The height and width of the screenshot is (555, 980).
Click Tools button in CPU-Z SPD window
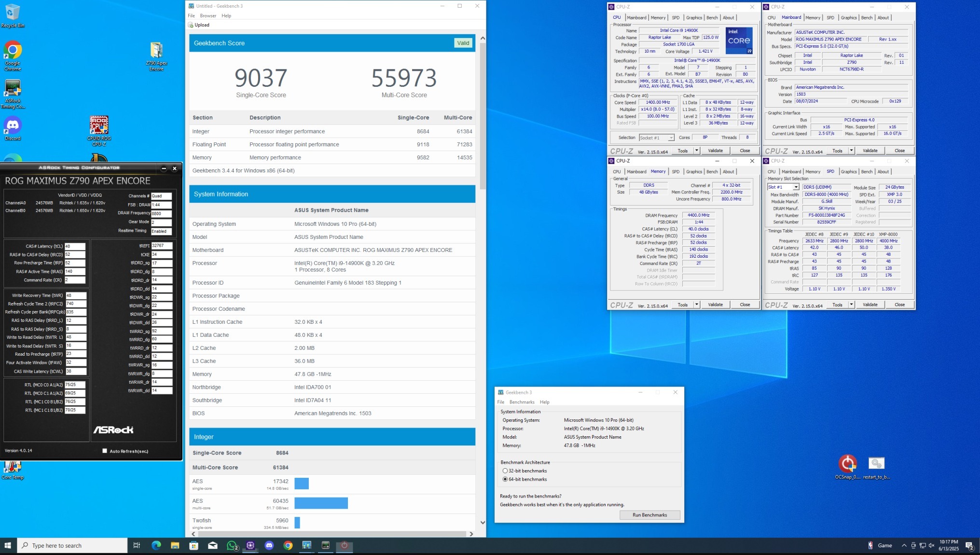[837, 305]
